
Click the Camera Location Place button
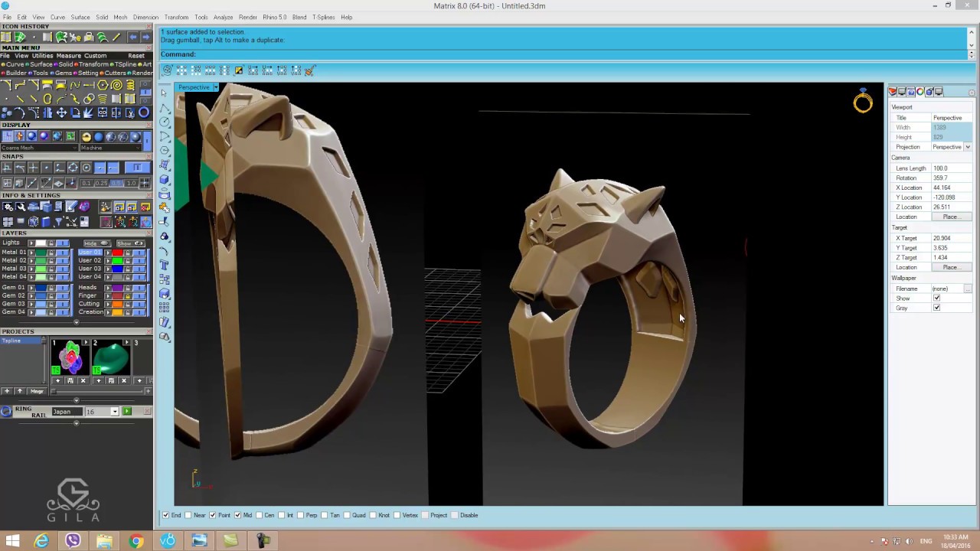point(950,217)
